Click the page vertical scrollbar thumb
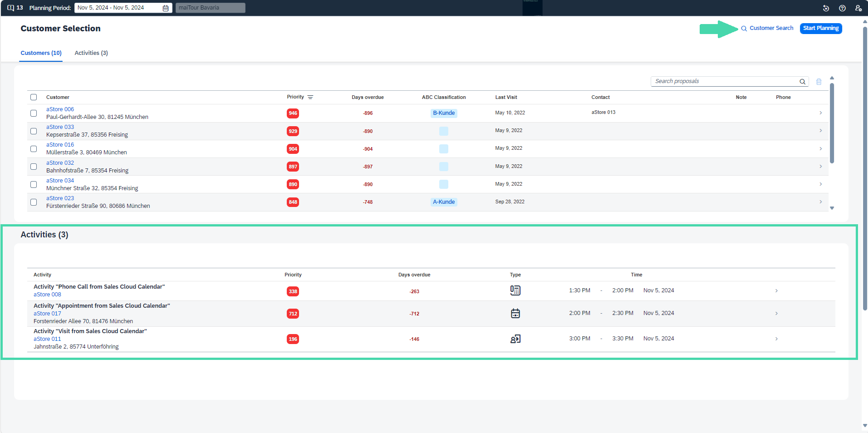This screenshot has width=868, height=433. 865,168
